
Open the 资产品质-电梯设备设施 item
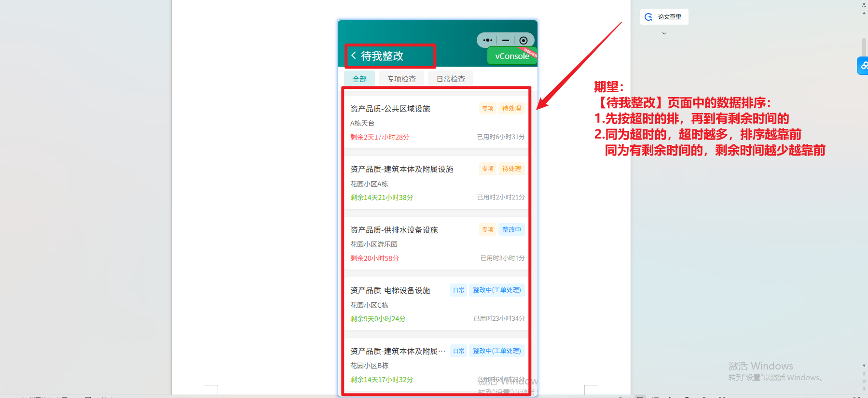coord(390,290)
